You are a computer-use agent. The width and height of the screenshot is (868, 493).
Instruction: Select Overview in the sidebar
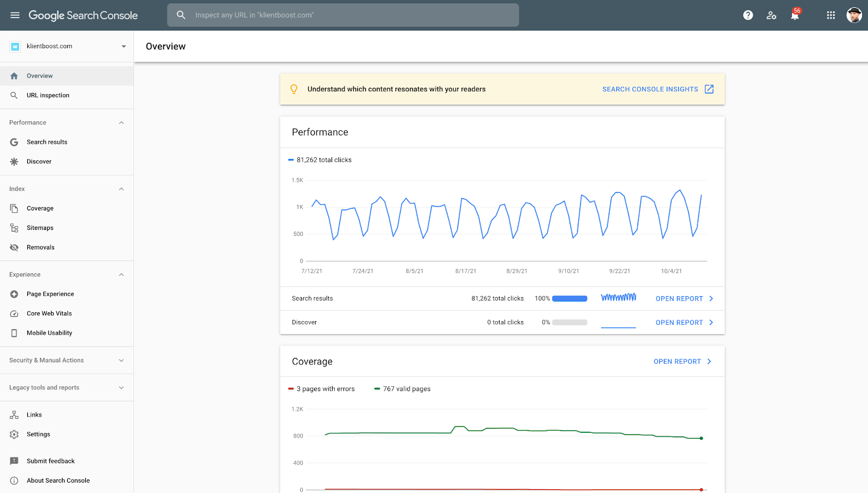click(67, 76)
